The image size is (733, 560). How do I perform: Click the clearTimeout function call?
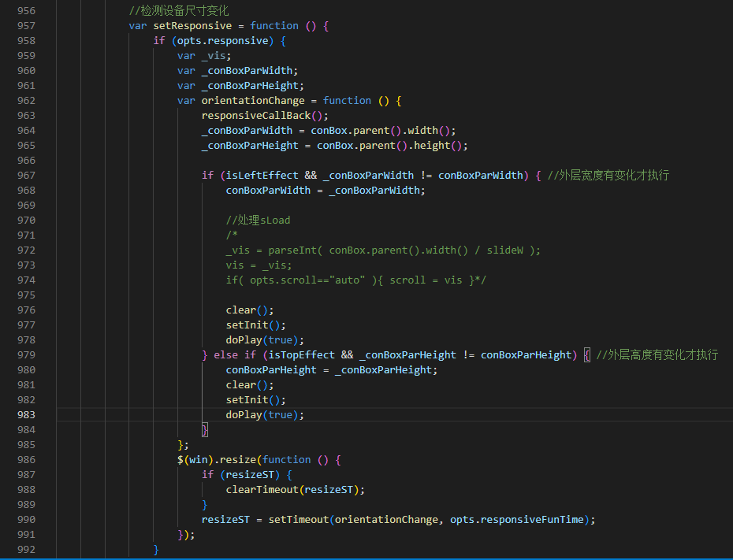point(262,489)
